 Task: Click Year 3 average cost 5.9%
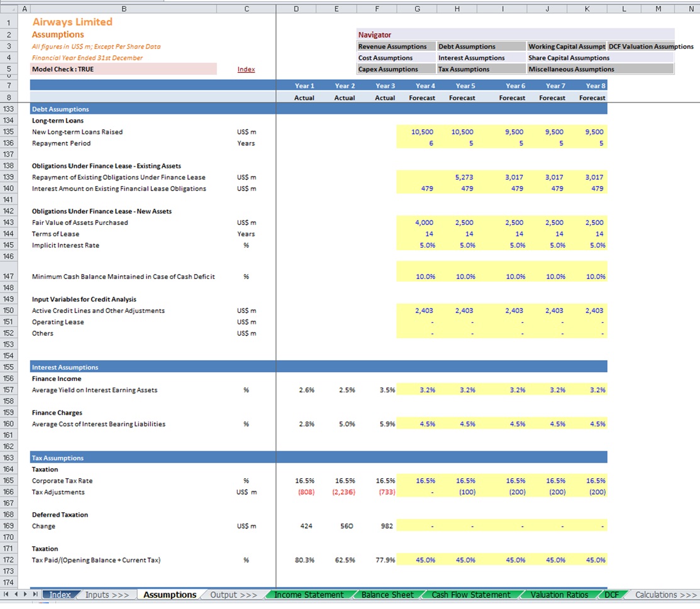[x=377, y=424]
